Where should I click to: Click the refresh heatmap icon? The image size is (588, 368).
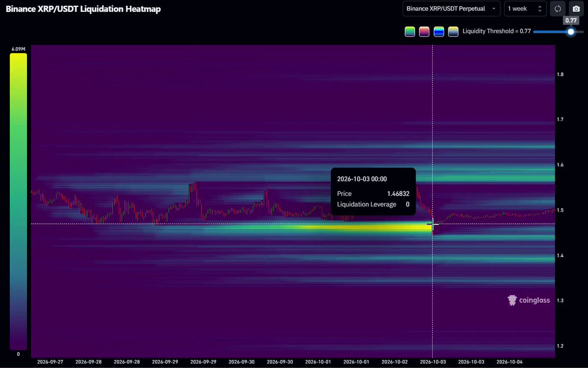pos(558,8)
